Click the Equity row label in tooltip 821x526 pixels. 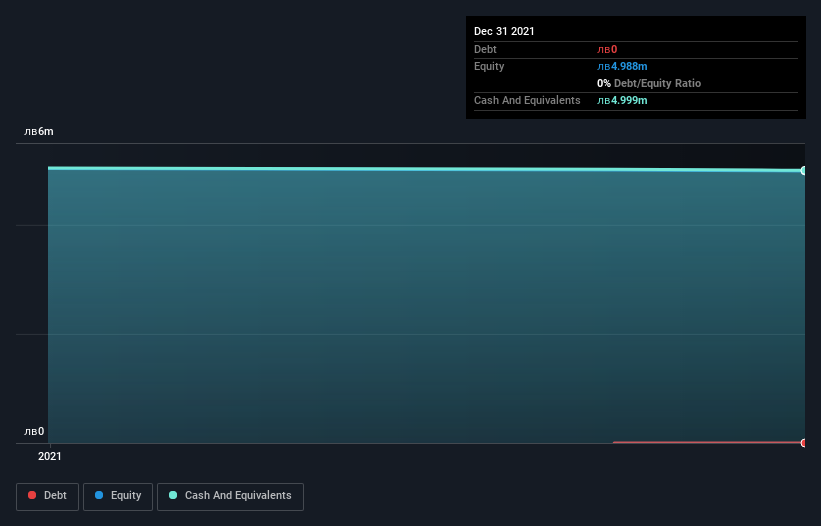coord(489,66)
